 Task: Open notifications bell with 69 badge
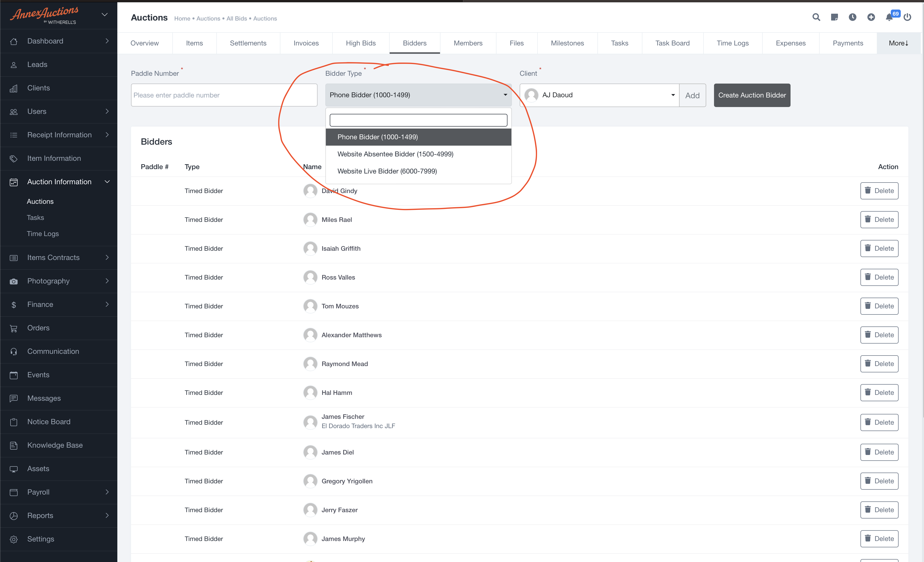(889, 17)
